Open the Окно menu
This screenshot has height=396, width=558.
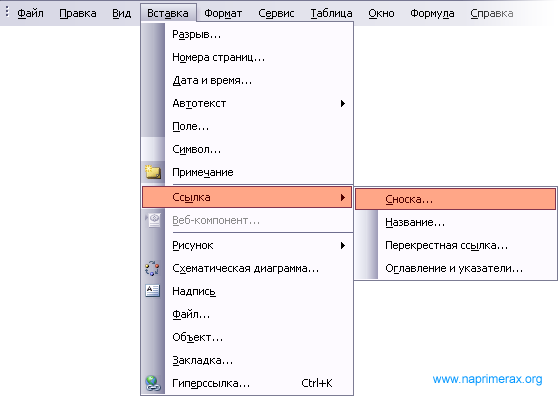[x=381, y=13]
